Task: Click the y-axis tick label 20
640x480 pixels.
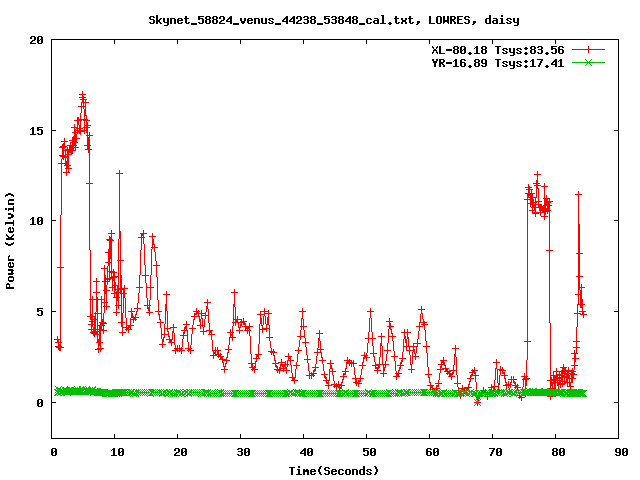Action: (x=36, y=40)
